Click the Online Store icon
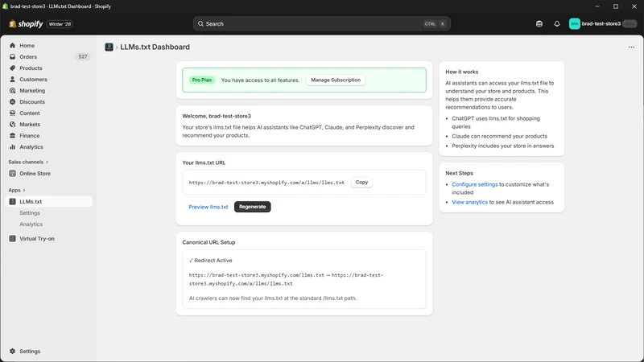 [x=12, y=174]
